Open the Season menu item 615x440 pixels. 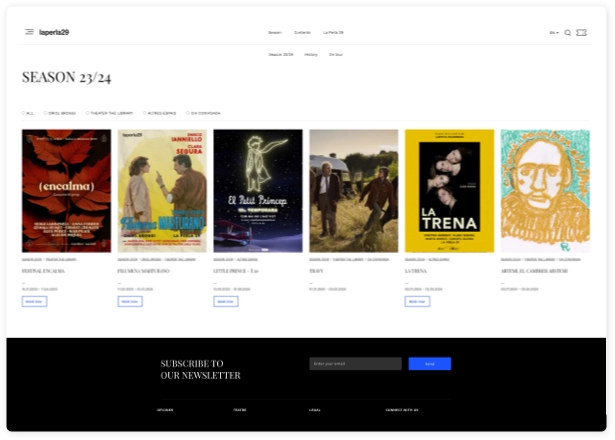click(274, 33)
